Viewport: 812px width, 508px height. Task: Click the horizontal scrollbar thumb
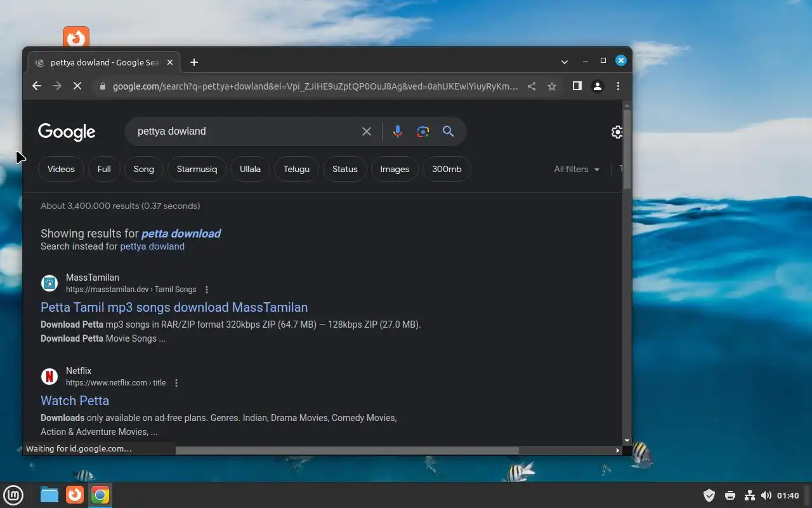tap(347, 450)
